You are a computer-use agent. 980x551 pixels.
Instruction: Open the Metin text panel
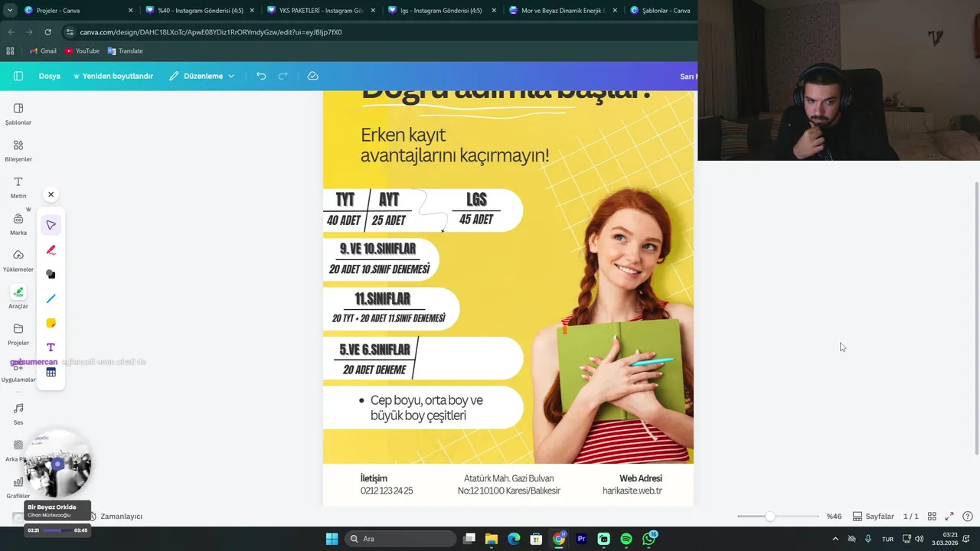[18, 187]
